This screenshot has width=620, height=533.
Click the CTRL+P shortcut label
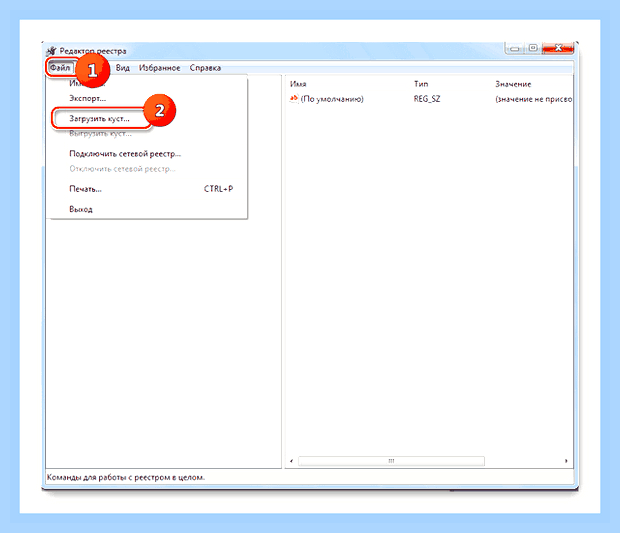pyautogui.click(x=218, y=189)
